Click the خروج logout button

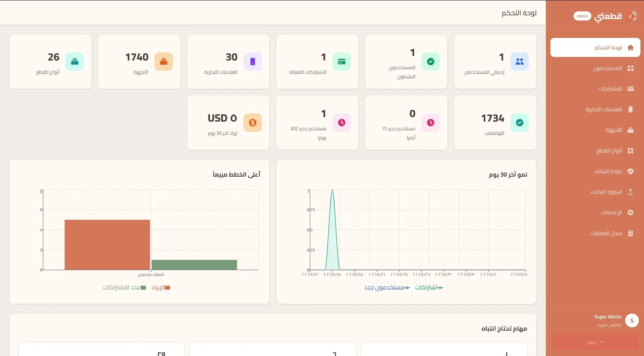point(595,342)
